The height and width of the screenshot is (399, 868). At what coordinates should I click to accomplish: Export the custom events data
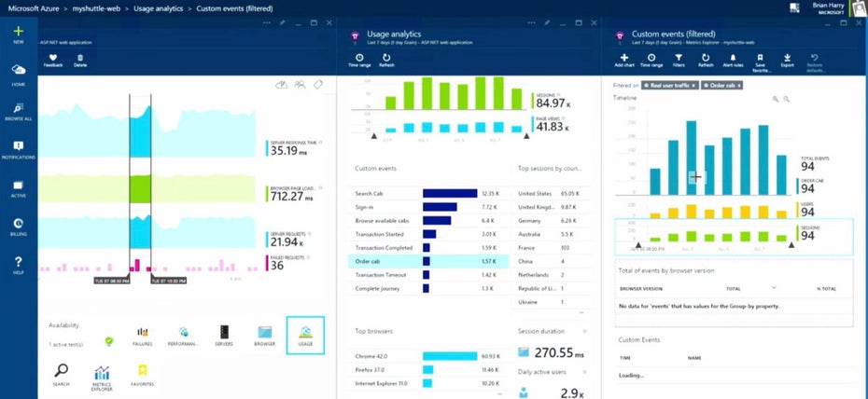[788, 58]
